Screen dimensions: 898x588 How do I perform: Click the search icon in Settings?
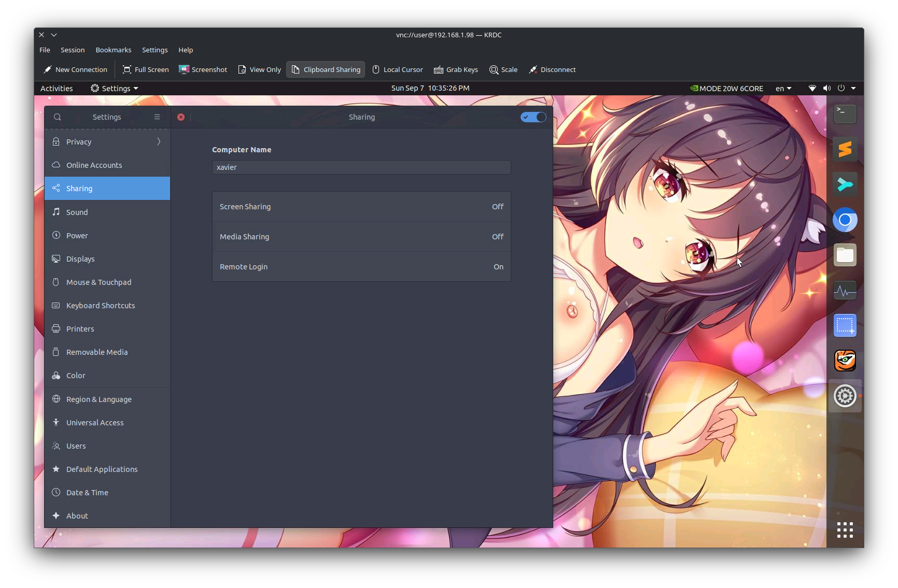click(x=58, y=117)
